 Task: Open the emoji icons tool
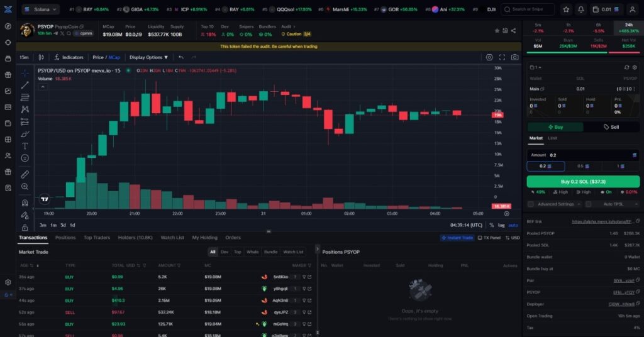25,158
